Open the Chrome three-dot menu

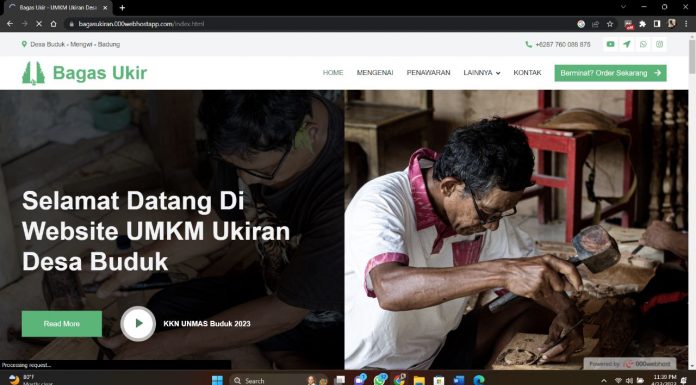(686, 24)
